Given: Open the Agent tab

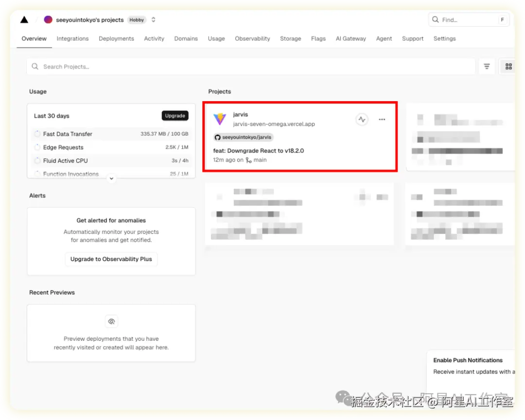Looking at the screenshot, I should [x=384, y=38].
